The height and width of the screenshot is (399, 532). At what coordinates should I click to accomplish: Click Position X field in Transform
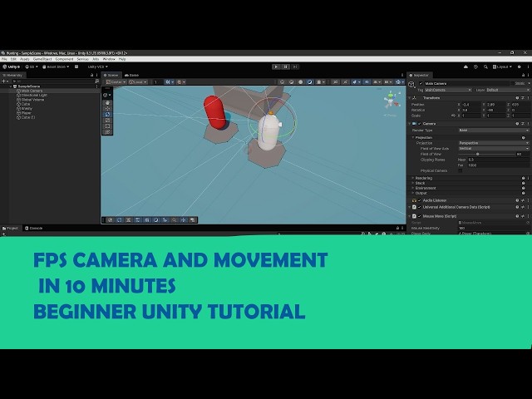tap(471, 105)
